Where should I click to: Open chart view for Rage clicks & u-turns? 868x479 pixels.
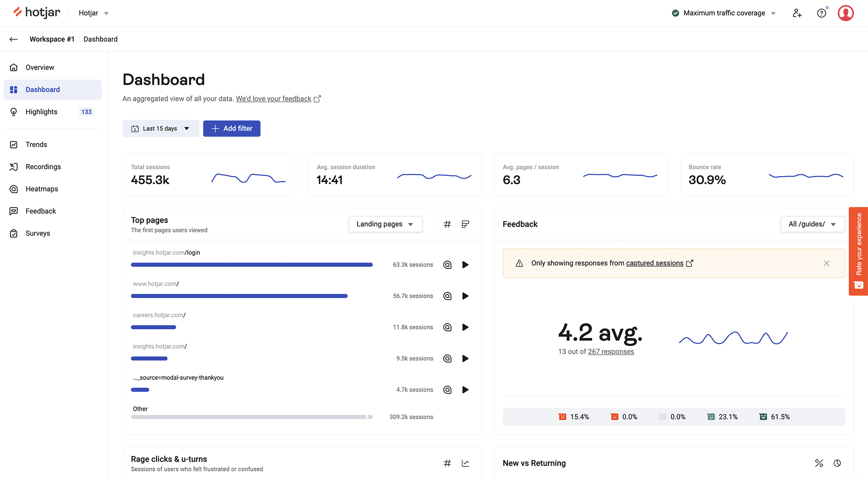pyautogui.click(x=465, y=463)
